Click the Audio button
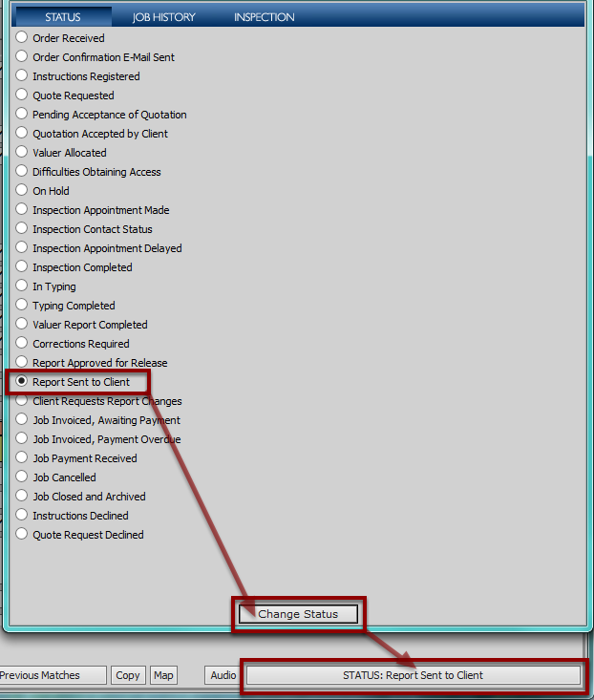594x700 pixels. point(223,675)
